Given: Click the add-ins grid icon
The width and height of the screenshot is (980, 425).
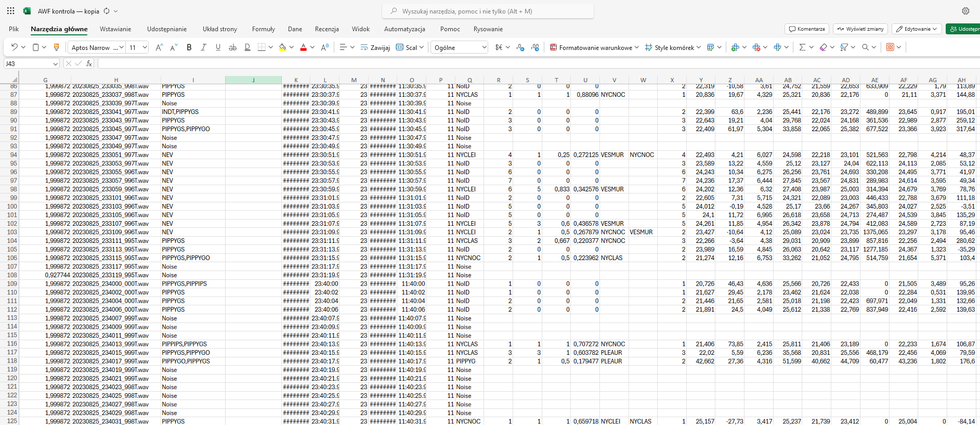Looking at the screenshot, I should click(890, 47).
